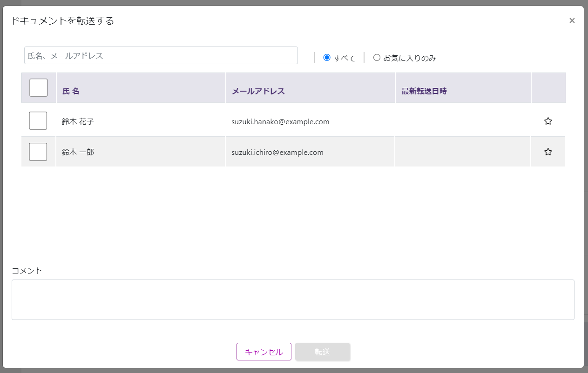Focus the 氏名、メールアドレス search field

click(x=161, y=55)
